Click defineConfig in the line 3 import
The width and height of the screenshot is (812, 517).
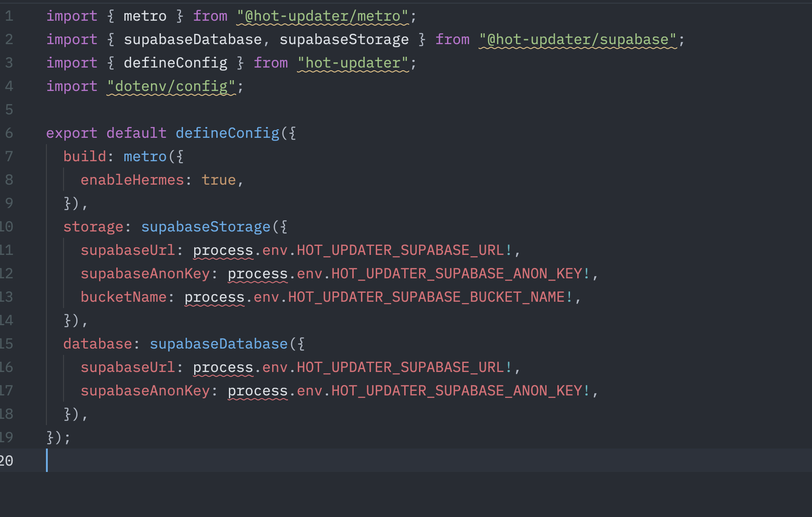pyautogui.click(x=175, y=63)
